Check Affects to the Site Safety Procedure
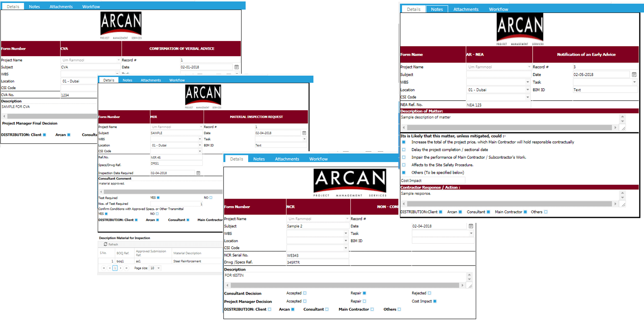Viewport: 644px width, 323px height. (404, 165)
